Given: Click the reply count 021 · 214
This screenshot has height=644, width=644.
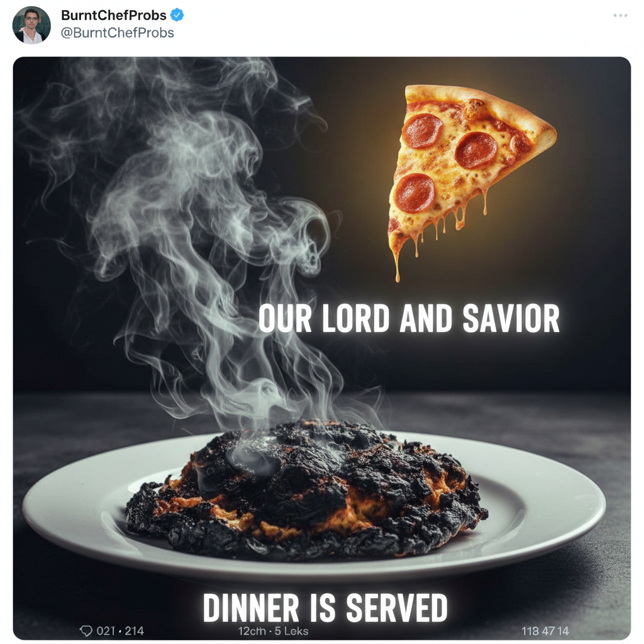Looking at the screenshot, I should [120, 630].
